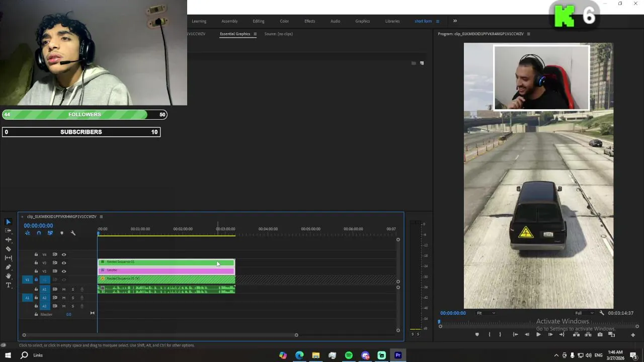
Task: Toggle linked selection in timeline
Action: point(50,233)
